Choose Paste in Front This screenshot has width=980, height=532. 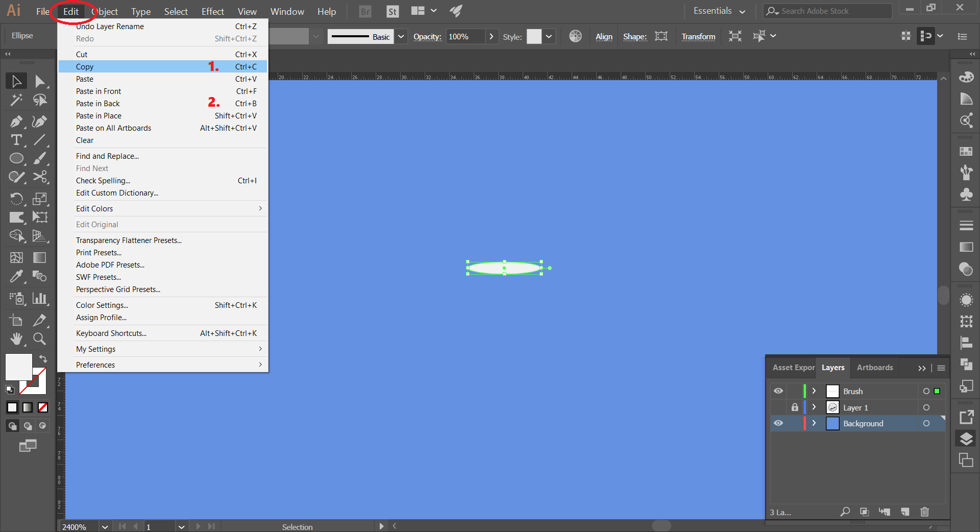point(163,91)
